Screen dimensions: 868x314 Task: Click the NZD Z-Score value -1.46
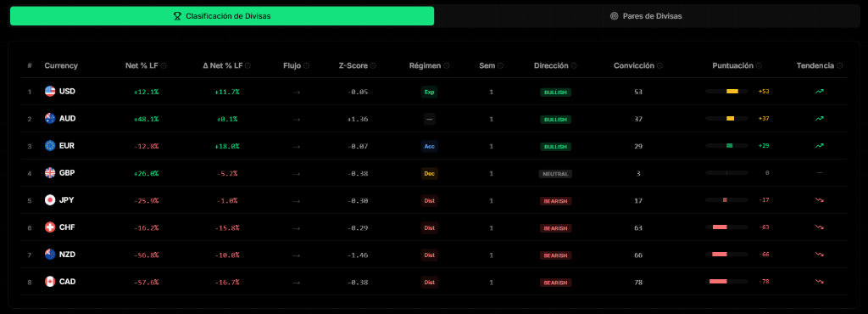click(x=358, y=255)
